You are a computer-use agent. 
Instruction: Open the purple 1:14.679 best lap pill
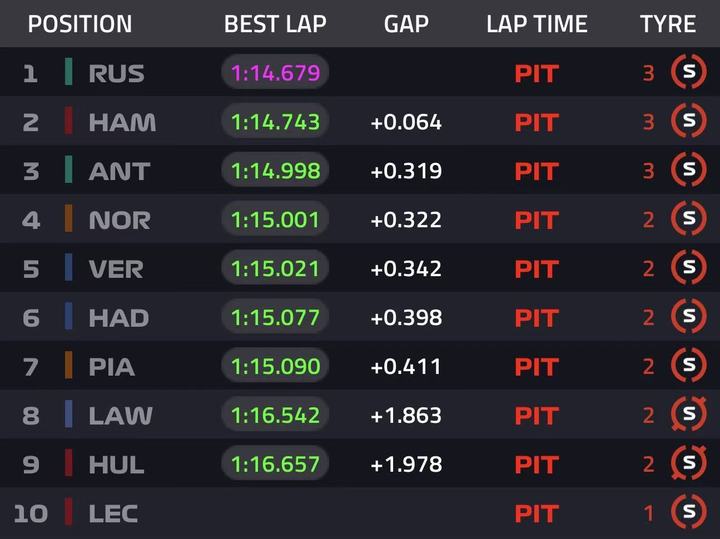pos(275,72)
